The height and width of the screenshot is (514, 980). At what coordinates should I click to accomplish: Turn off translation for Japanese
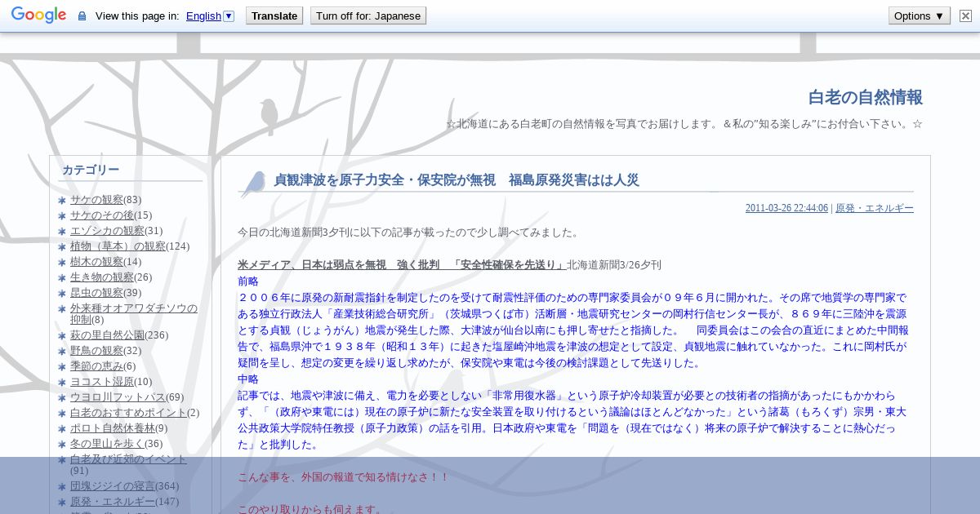[x=368, y=16]
